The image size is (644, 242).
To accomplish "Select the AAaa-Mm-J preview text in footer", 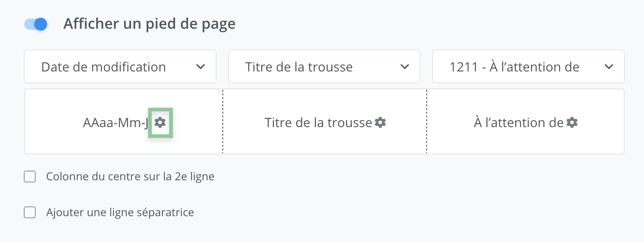I will coord(115,123).
